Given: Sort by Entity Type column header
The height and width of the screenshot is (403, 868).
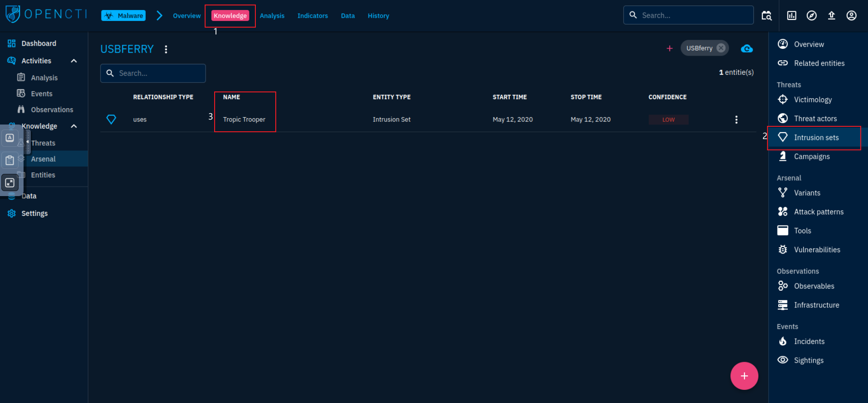Looking at the screenshot, I should [392, 97].
